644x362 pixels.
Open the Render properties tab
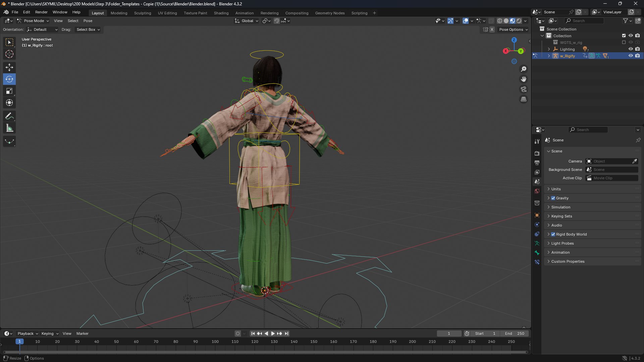click(x=537, y=153)
